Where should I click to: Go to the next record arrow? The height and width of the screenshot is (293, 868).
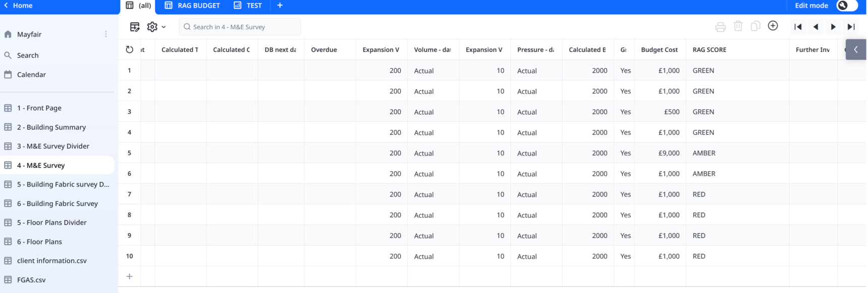click(x=833, y=27)
